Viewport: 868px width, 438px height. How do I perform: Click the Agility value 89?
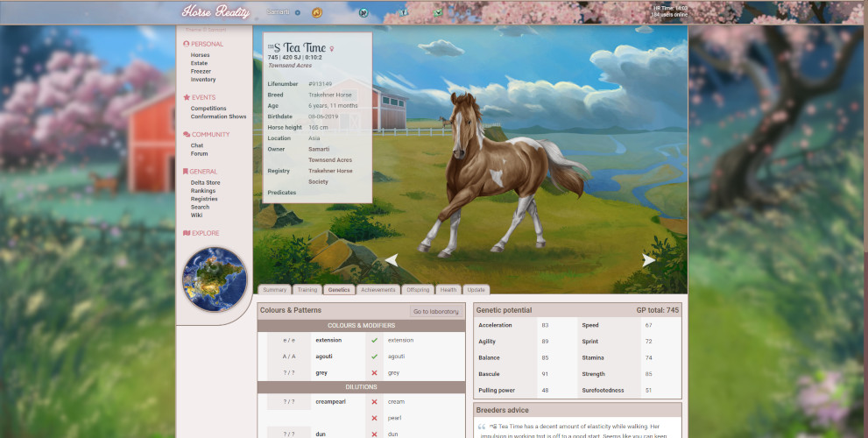546,342
